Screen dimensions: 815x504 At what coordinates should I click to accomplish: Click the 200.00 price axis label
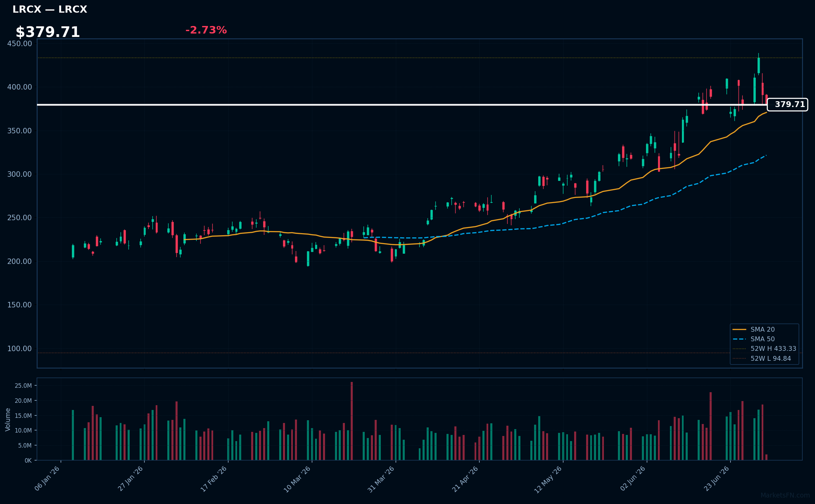[x=20, y=262]
